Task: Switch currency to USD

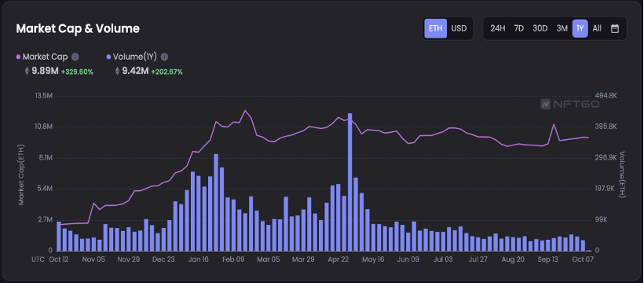Action: (459, 28)
